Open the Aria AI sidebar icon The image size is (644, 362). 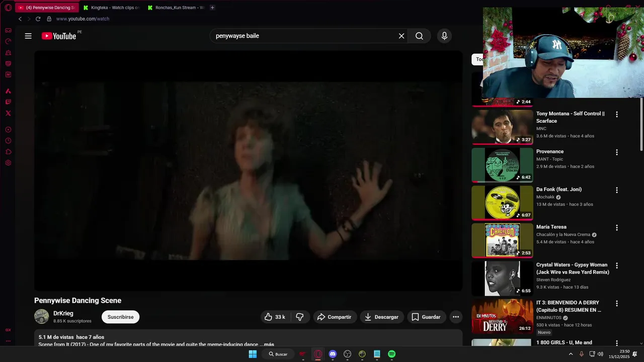click(x=8, y=91)
